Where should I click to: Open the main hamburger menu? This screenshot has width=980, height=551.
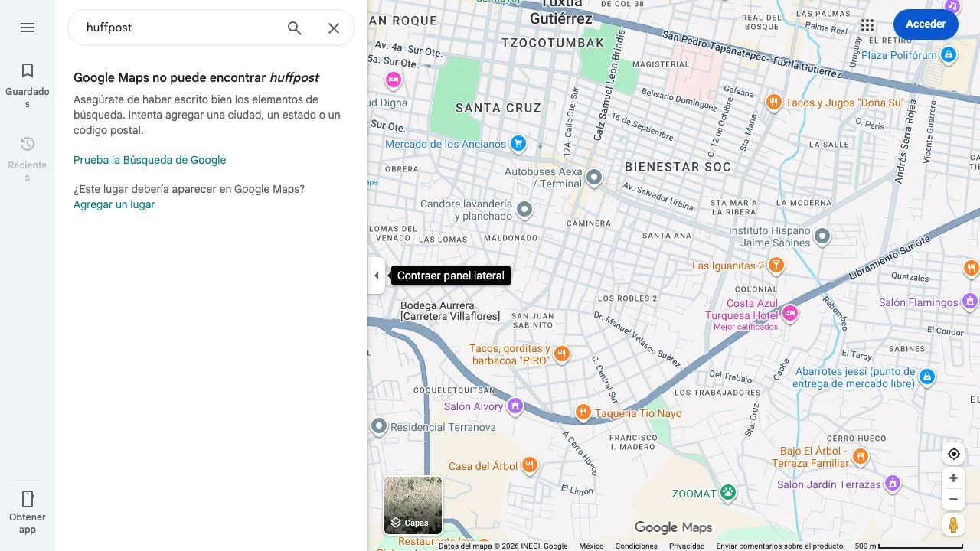tap(28, 28)
